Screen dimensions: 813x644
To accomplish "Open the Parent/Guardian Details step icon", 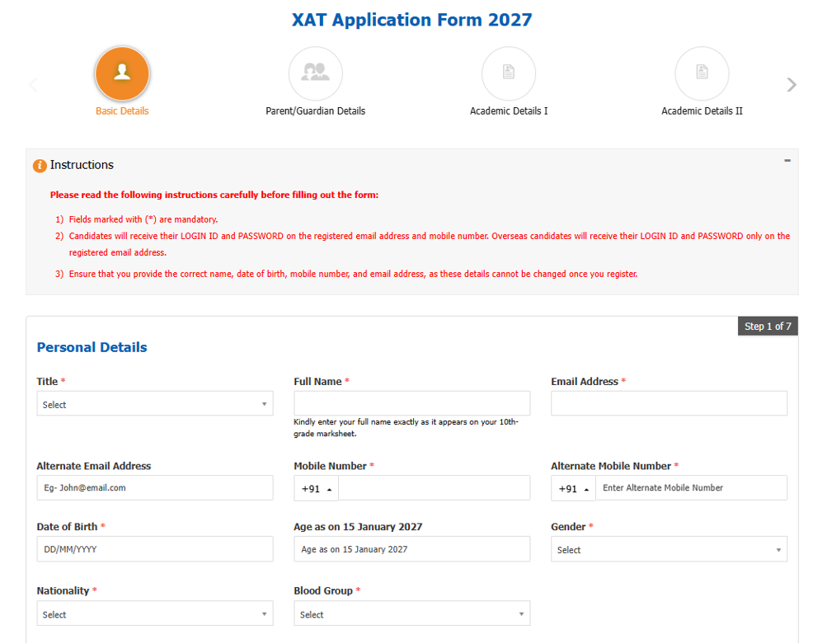I will 315,73.
